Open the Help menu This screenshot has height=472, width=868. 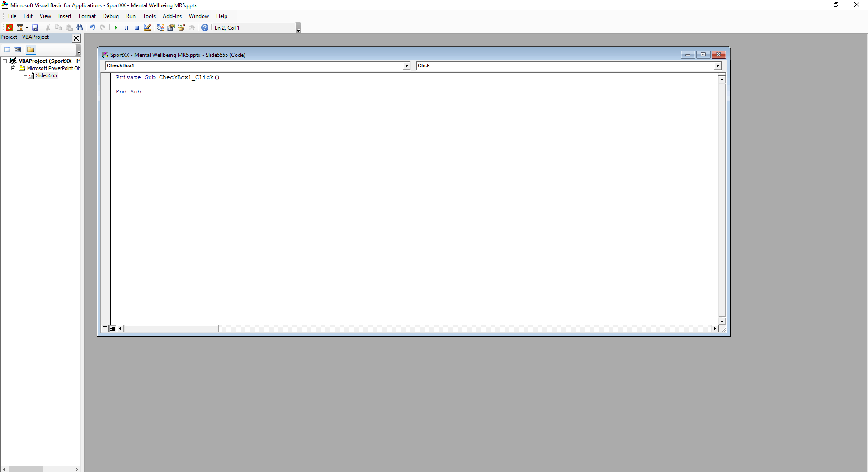(x=222, y=16)
